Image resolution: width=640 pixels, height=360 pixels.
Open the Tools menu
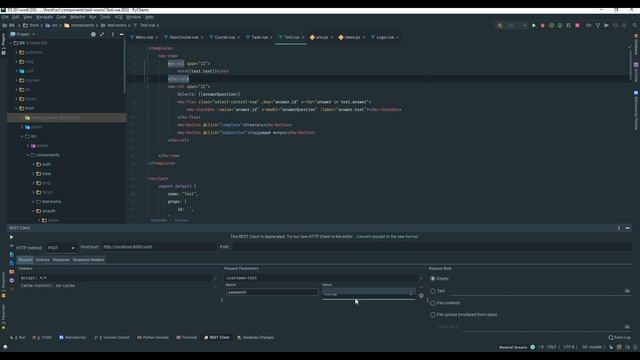pos(105,17)
